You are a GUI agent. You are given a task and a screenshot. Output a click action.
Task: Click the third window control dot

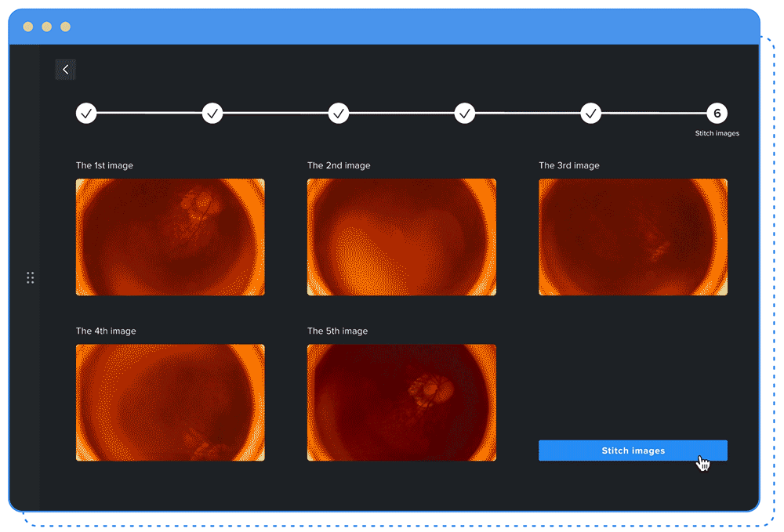[66, 27]
